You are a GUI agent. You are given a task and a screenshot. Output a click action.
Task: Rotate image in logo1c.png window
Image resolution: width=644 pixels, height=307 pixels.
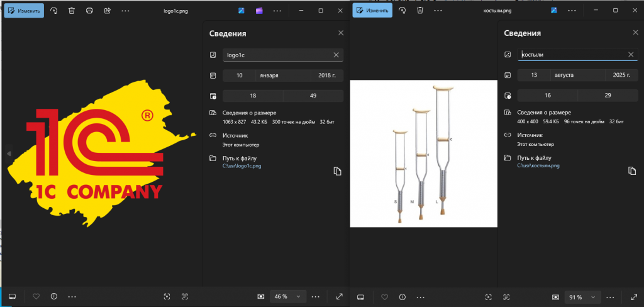click(x=54, y=11)
